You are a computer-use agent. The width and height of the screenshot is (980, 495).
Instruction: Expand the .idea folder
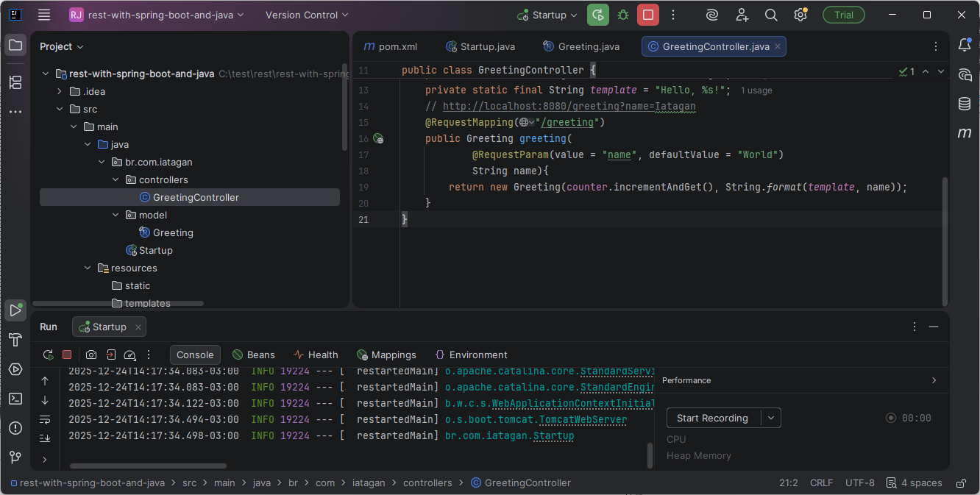point(60,91)
